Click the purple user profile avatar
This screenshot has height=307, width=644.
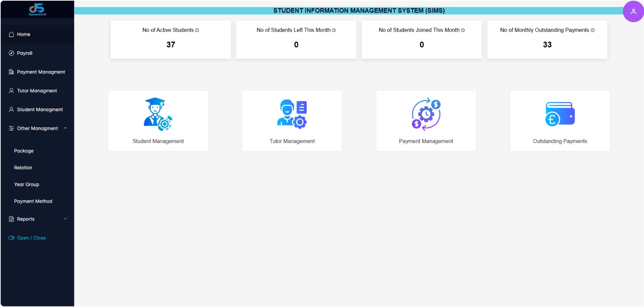pos(633,11)
